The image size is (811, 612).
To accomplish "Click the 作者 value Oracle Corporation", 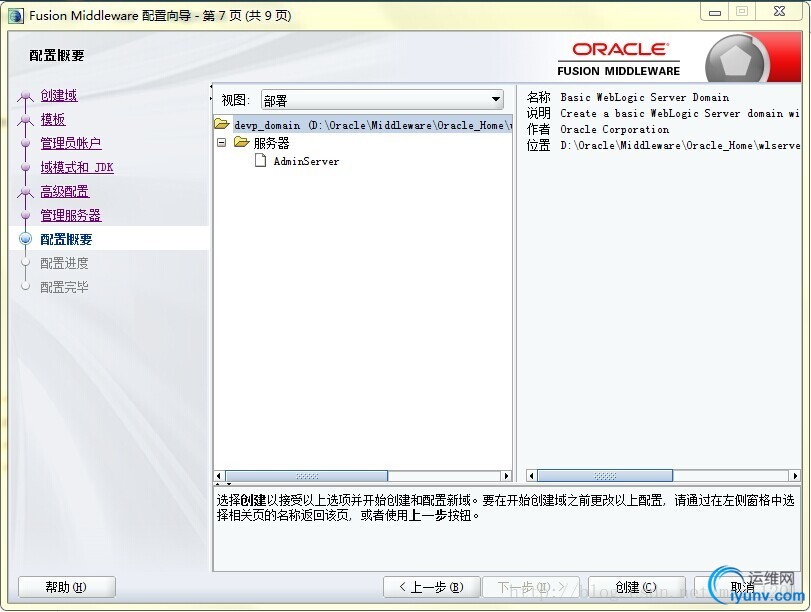I will tap(614, 129).
